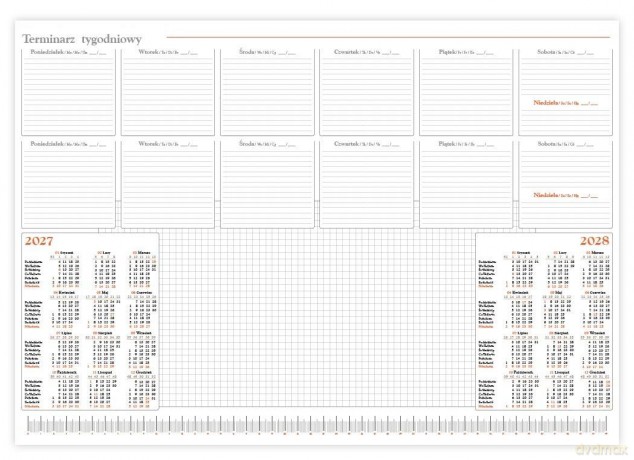Click the ruler scale along the bottom
The image size is (634, 460).
pos(317,425)
